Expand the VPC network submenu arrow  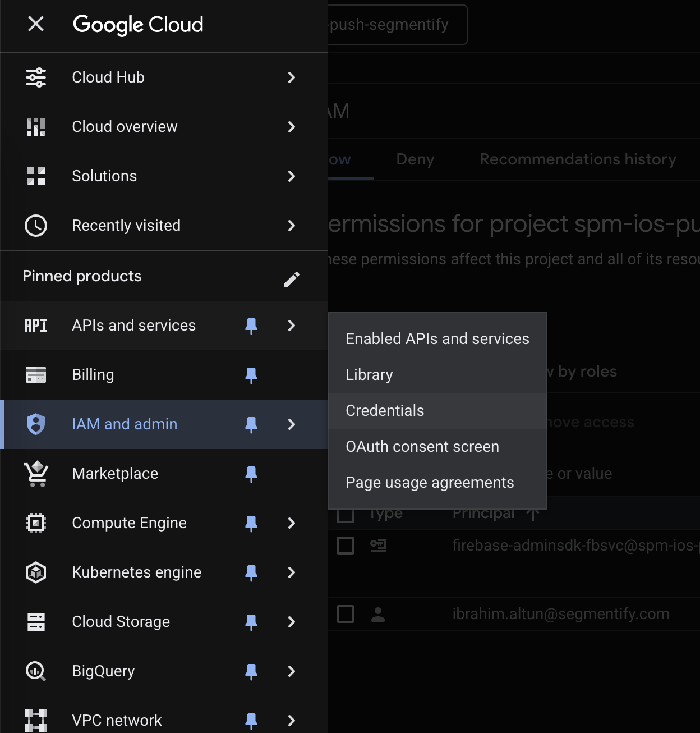292,721
